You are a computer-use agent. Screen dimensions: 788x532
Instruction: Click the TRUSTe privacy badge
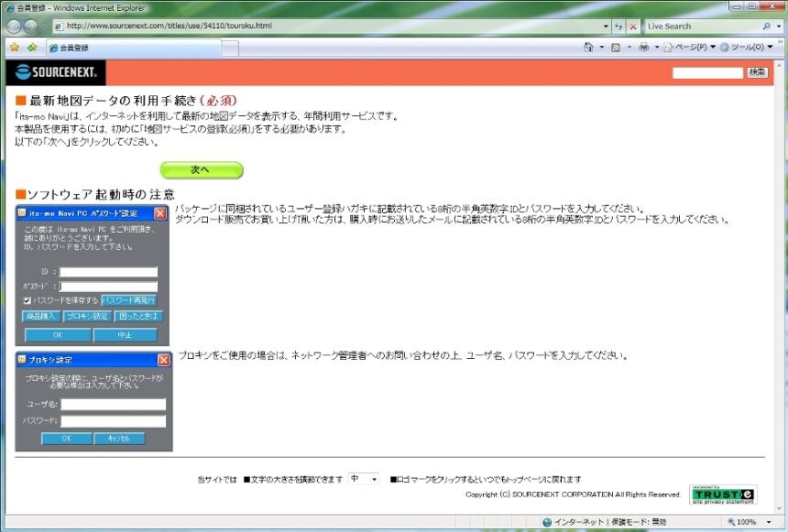point(723,494)
